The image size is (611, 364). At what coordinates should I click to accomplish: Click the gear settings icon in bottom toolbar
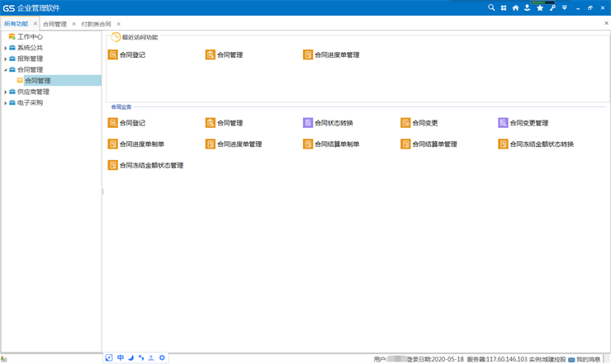click(162, 358)
